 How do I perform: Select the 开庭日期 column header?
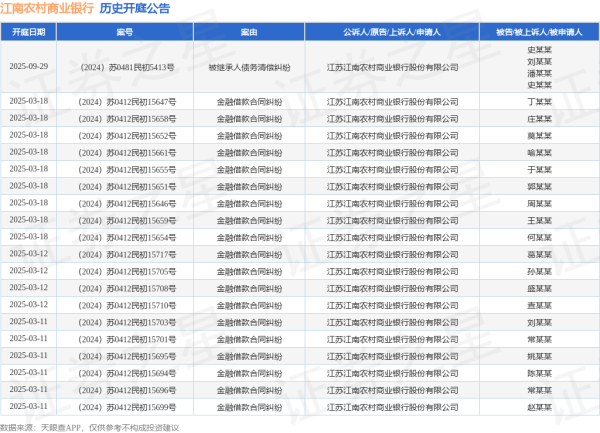(29, 32)
